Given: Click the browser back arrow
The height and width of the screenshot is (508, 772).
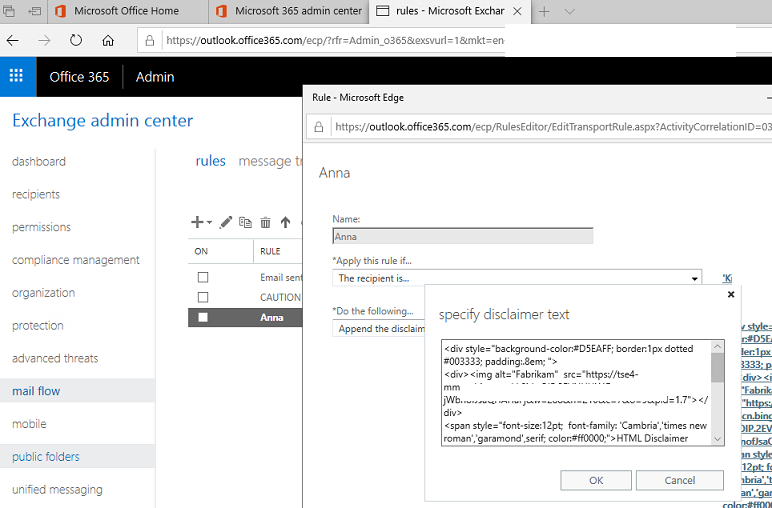Looking at the screenshot, I should (13, 40).
